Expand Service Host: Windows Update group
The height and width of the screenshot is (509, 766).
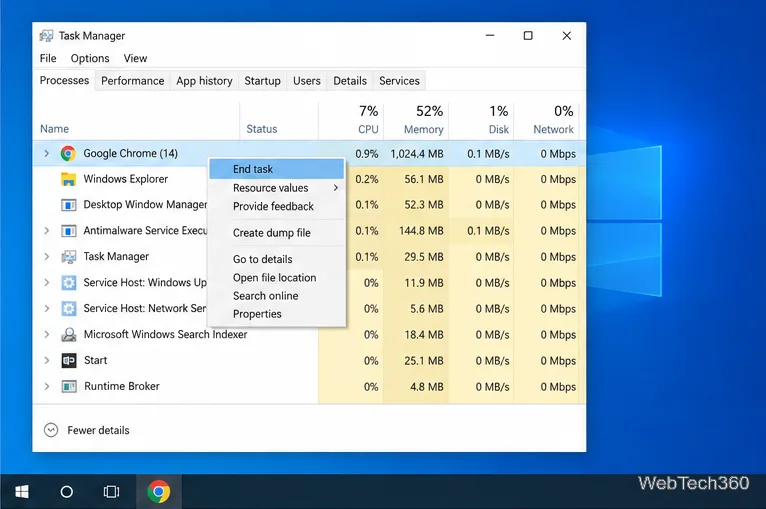pos(46,282)
